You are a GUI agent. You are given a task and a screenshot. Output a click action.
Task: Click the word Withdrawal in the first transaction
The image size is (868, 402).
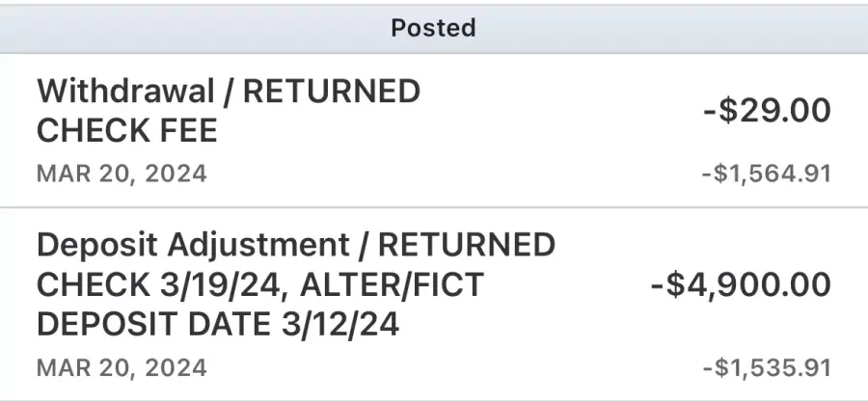click(125, 92)
